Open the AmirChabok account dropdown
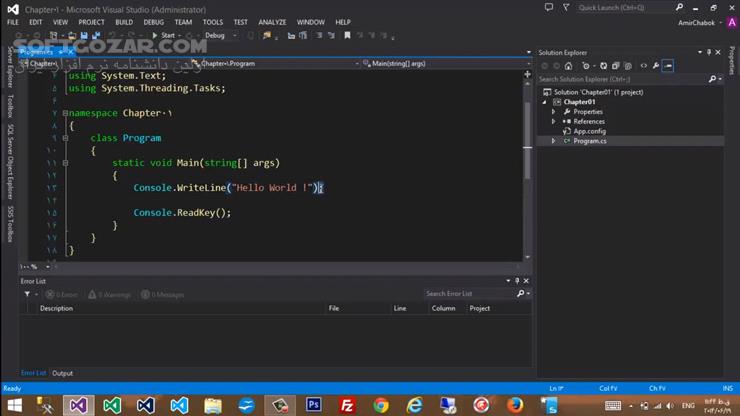Image resolution: width=740 pixels, height=416 pixels. point(700,23)
